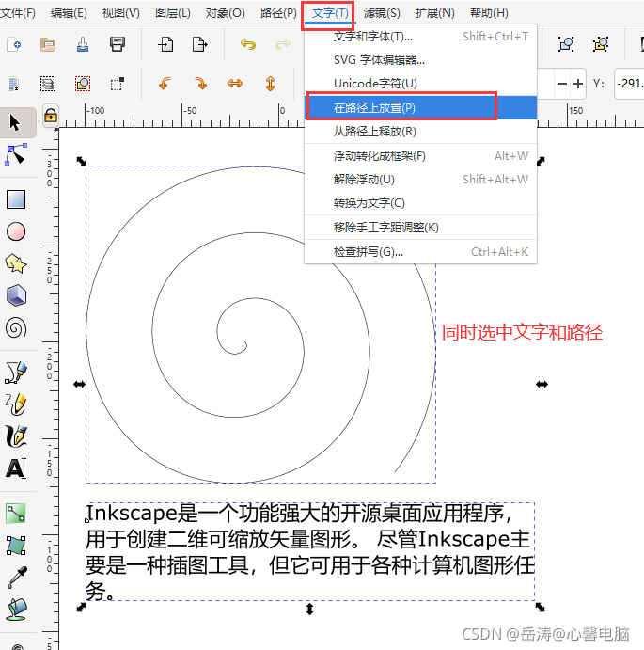Click the Deselect icon
This screenshot has width=644, height=650.
[x=83, y=84]
